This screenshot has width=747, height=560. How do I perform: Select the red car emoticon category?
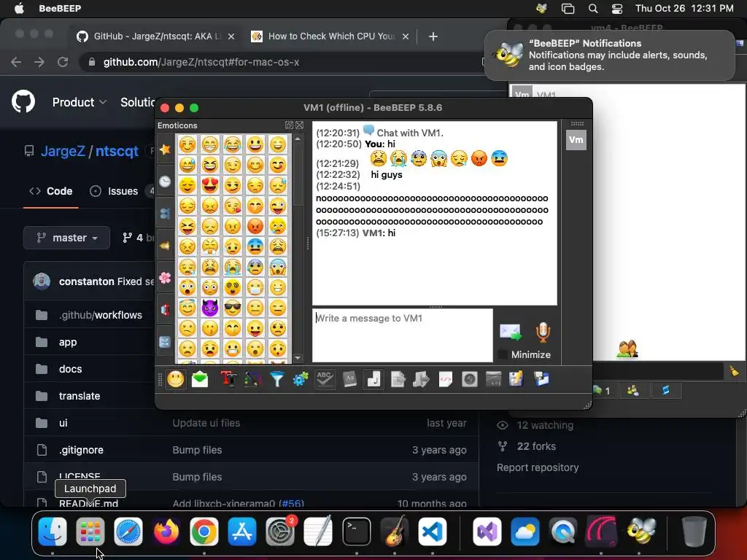pos(165,310)
